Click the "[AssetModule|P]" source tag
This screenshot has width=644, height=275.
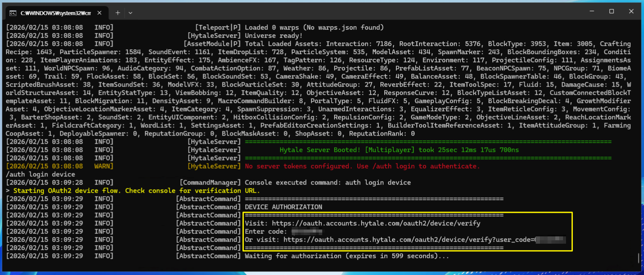212,44
